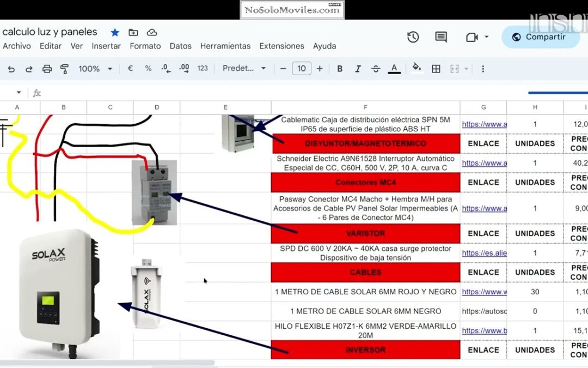
Task: Open the Extensiones menu
Action: (281, 46)
